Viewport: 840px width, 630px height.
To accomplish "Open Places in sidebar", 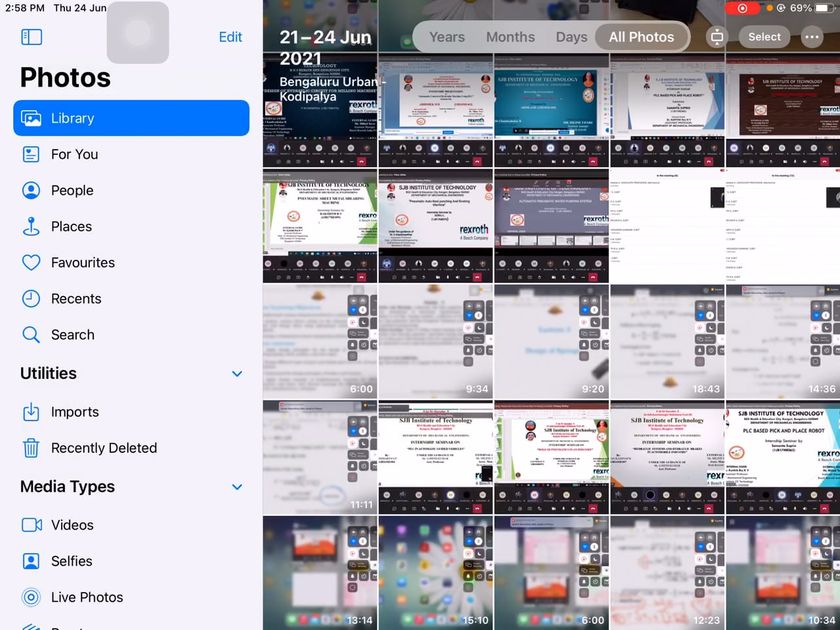I will click(x=131, y=226).
